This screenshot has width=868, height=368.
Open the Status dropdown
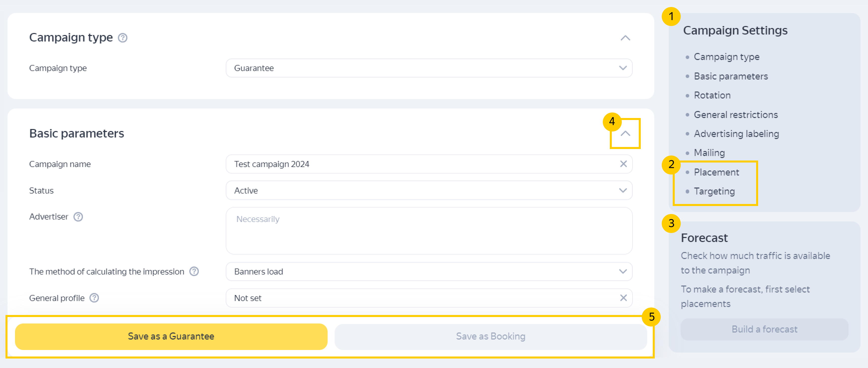429,190
